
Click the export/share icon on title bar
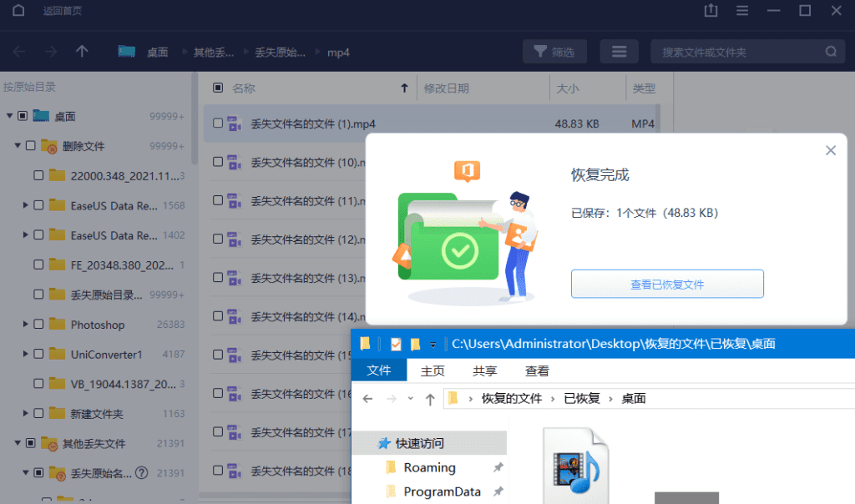tap(711, 11)
